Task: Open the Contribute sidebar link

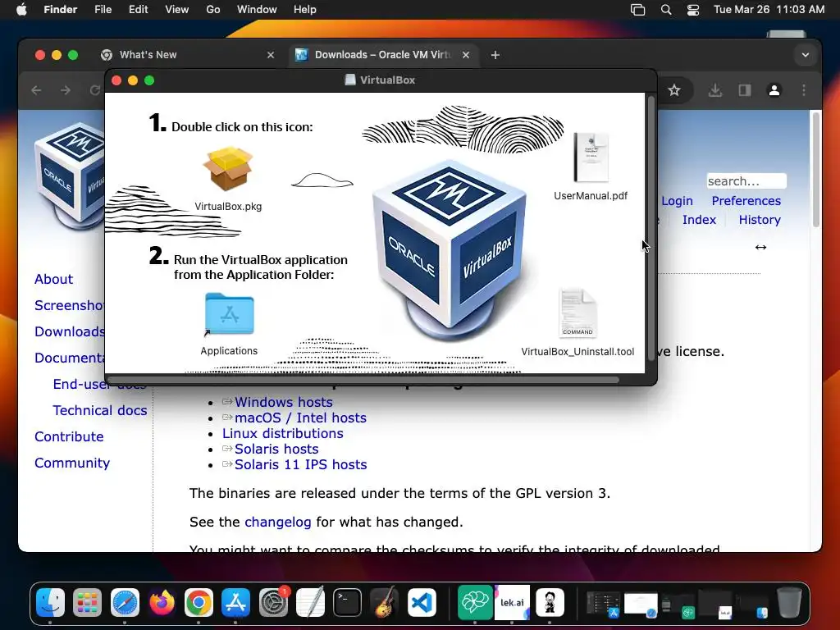Action: point(69,436)
